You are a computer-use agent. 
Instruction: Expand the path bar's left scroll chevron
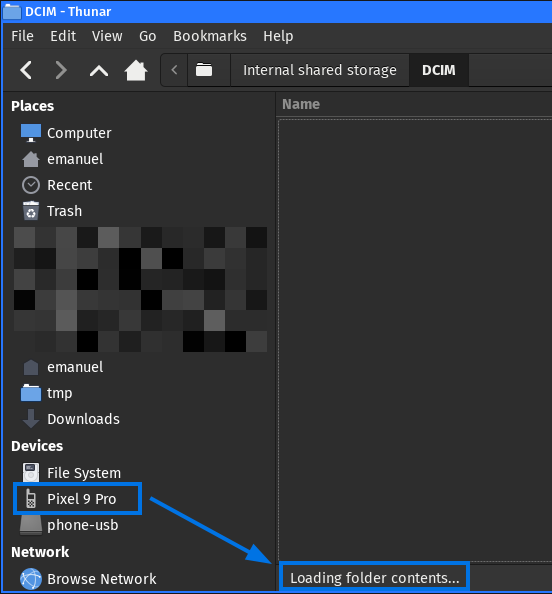click(174, 70)
